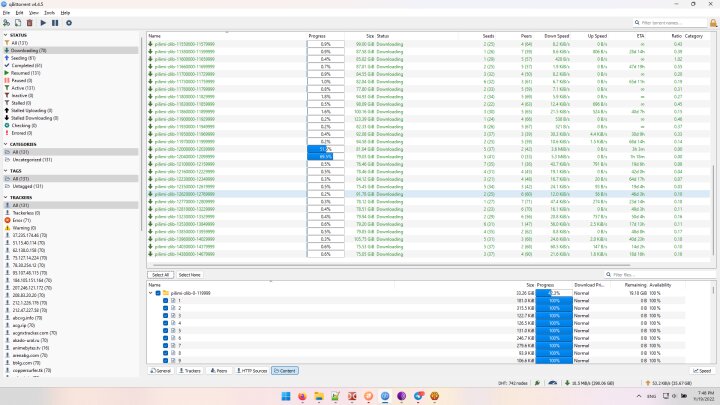This screenshot has height=405, width=720.
Task: Toggle checkbox for pilimi-zlib-0-119999 folder
Action: pyautogui.click(x=158, y=293)
